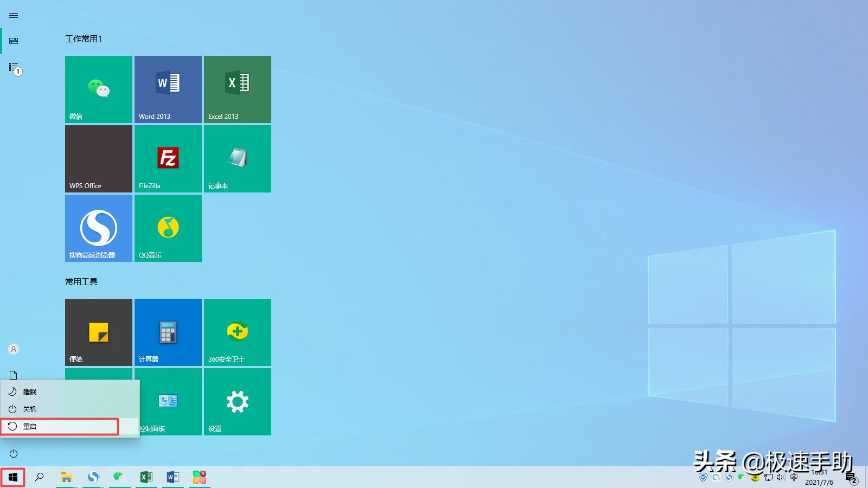Image resolution: width=868 pixels, height=488 pixels.
Task: Expand the Start menu hamburger button
Action: click(x=14, y=16)
